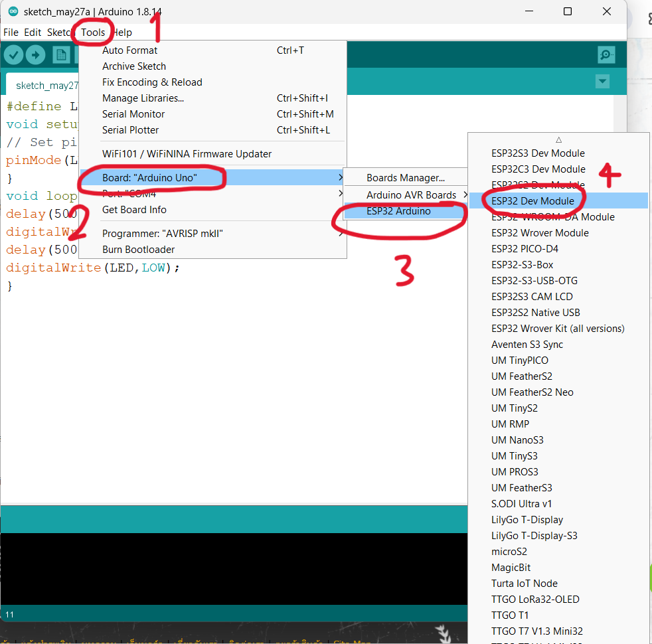
Task: Select ESP32 Dev Module board
Action: 558,201
